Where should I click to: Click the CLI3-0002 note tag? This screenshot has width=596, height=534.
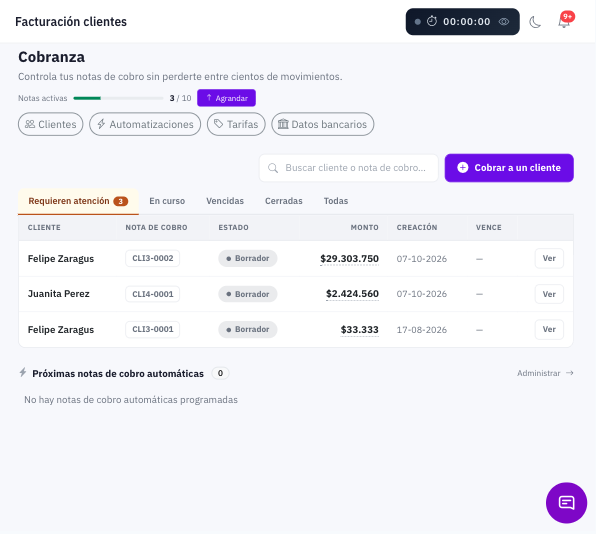coord(152,258)
